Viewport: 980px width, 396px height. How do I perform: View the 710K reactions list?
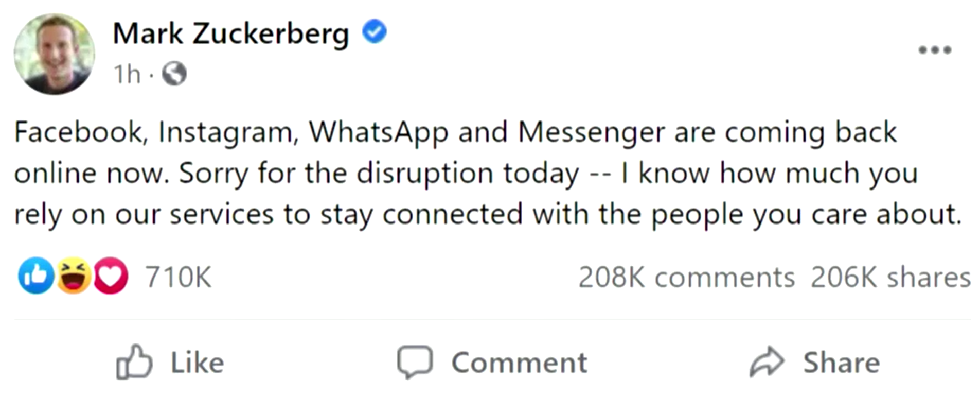click(x=178, y=277)
